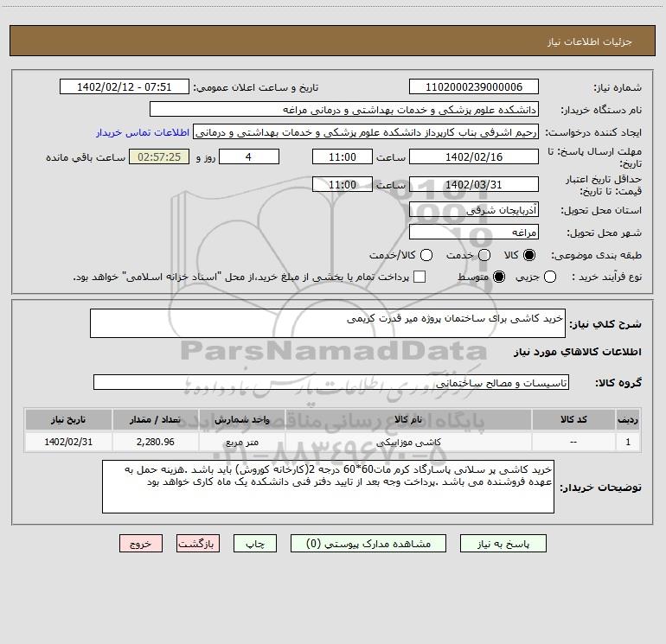The image size is (666, 644).
Task: Click the نام دستگاه خریدار field
Action: point(344,109)
